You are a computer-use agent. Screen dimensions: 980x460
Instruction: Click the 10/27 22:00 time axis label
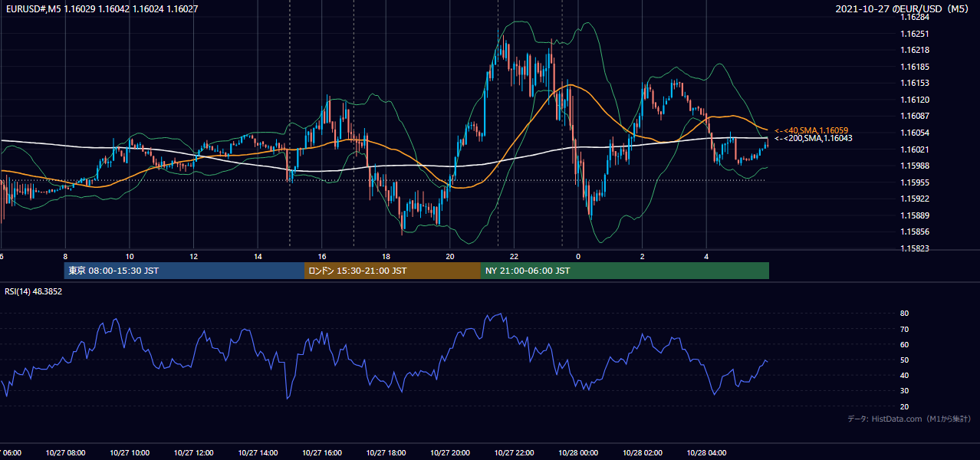514,453
